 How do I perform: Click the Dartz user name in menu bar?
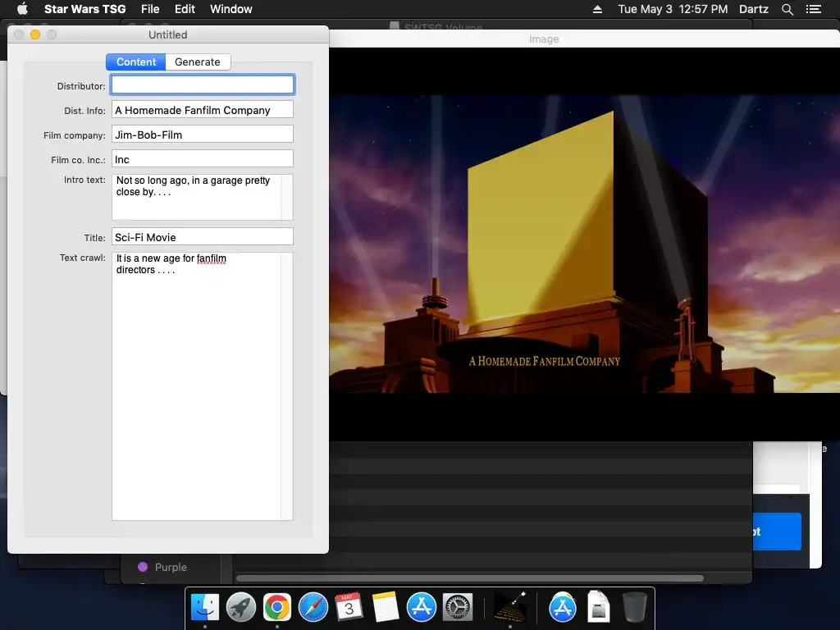753,9
